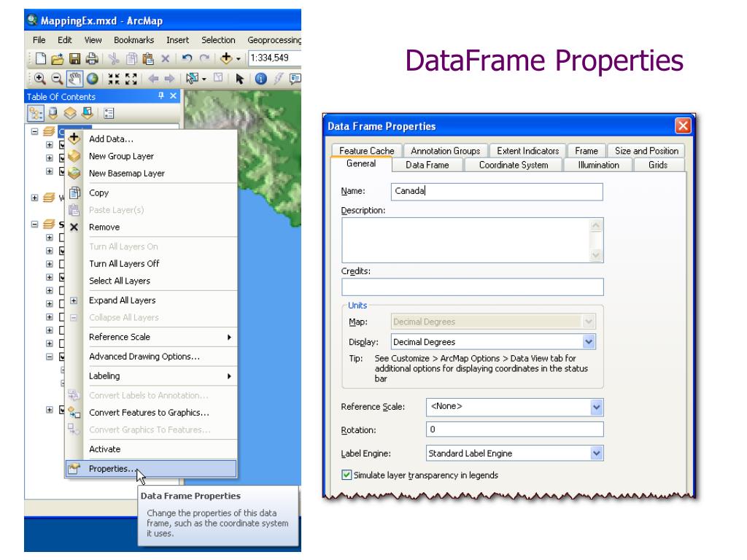Choose Expand All Layers
Viewport: 747px width, 560px height.
click(x=151, y=300)
